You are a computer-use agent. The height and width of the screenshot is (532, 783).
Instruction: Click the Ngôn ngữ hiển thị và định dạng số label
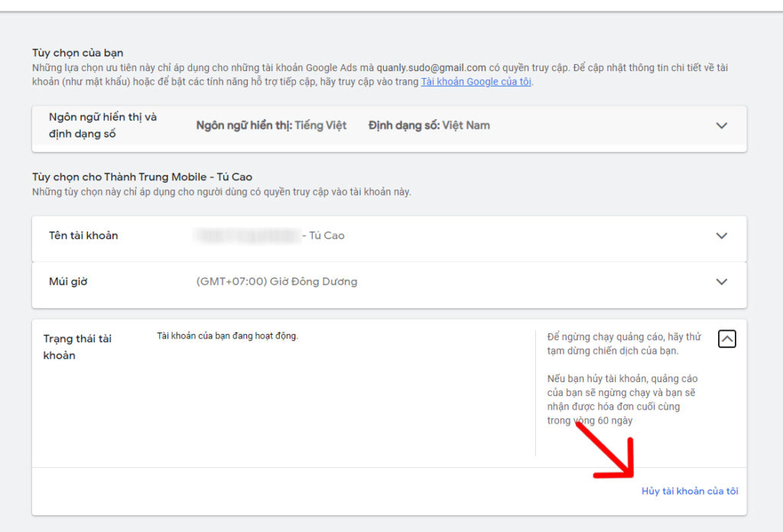[102, 125]
